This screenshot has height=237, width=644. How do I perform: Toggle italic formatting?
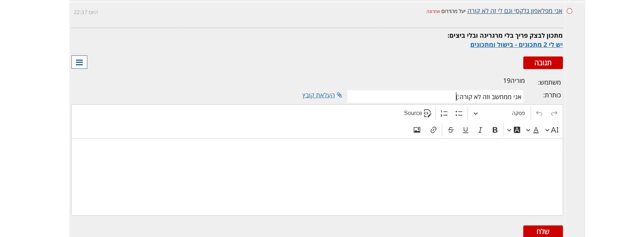tap(480, 130)
